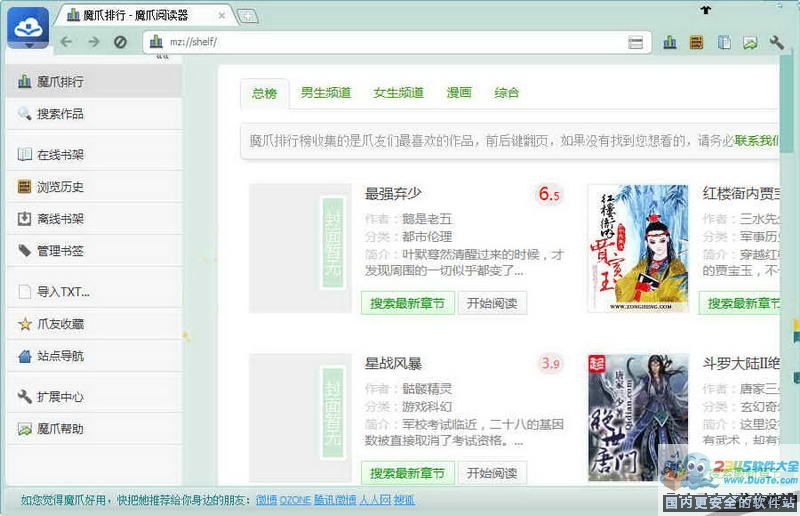Click the 浏览历史 shelf icon
The height and width of the screenshot is (516, 800).
pos(24,186)
